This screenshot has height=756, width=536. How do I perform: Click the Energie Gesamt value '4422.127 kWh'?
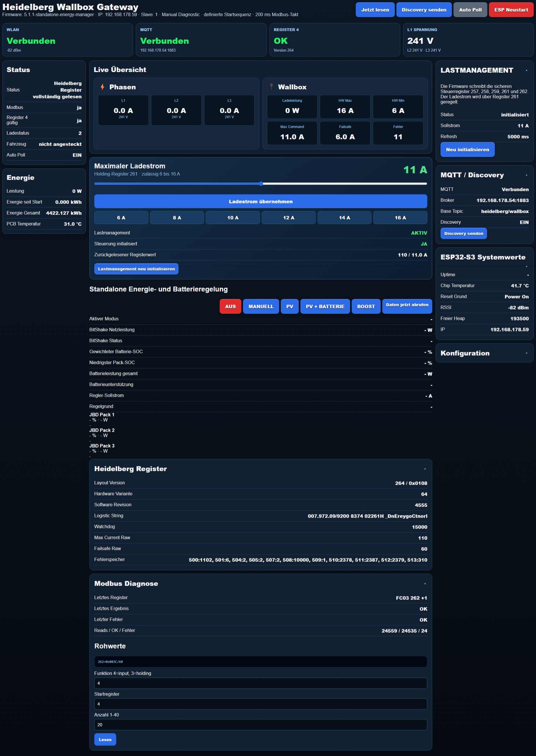point(64,213)
